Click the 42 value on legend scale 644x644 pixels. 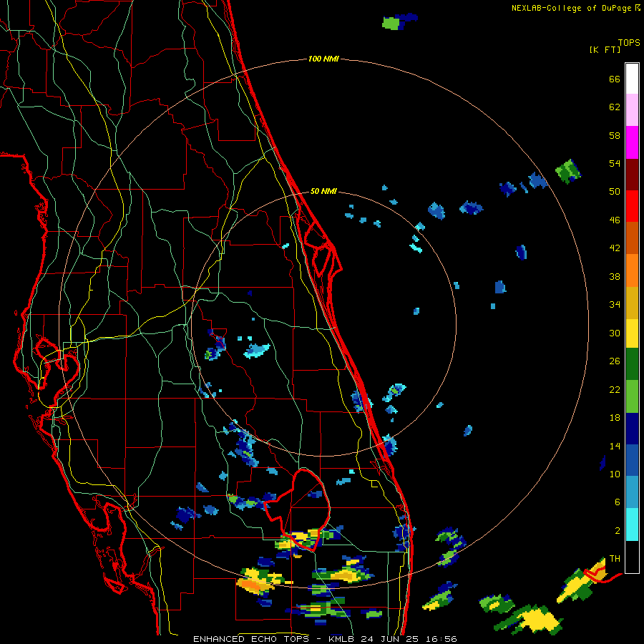[615, 248]
